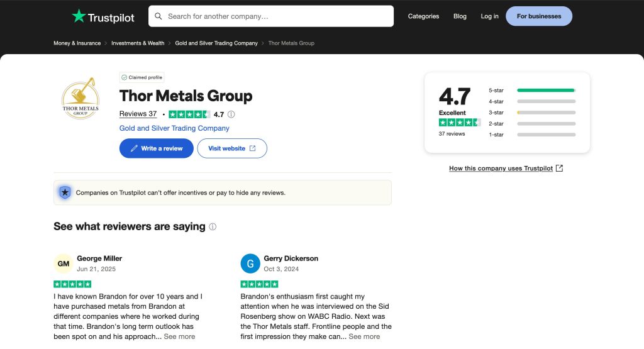
Task: Click the search for another company field
Action: 277,16
